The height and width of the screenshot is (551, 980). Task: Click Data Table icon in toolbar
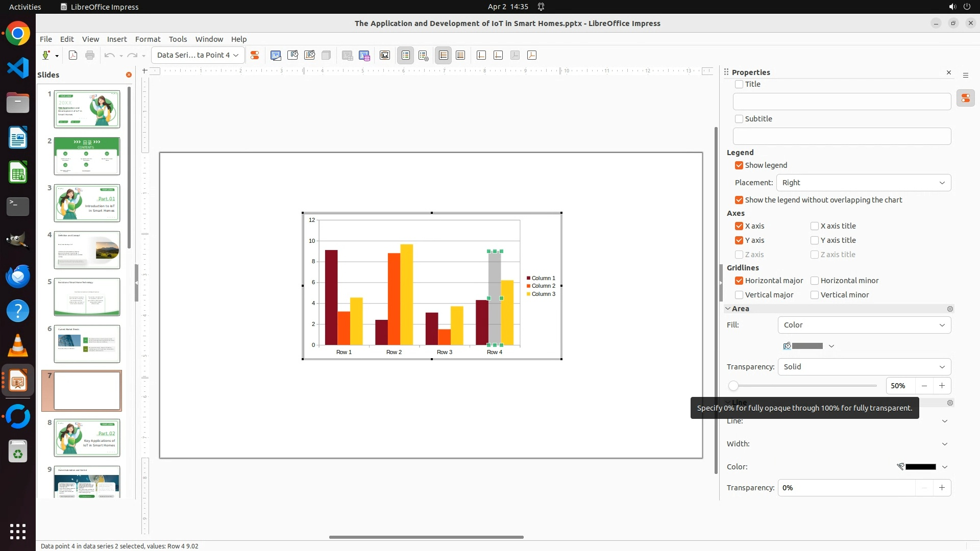tap(364, 55)
